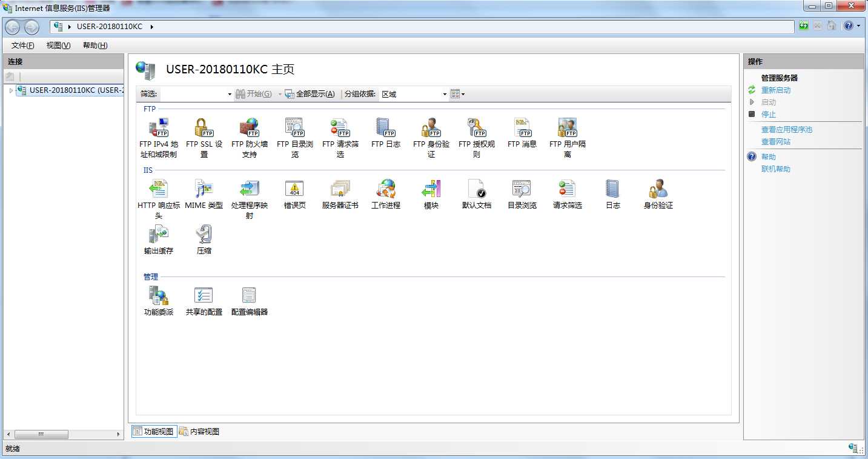
Task: Open the 筛选 filter dropdown
Action: pos(230,94)
